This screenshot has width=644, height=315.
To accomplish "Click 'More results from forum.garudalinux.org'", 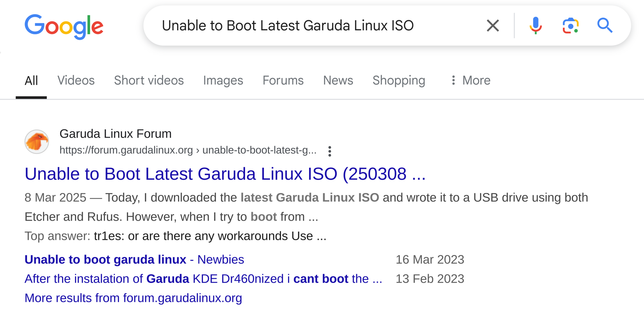I will pyautogui.click(x=133, y=298).
